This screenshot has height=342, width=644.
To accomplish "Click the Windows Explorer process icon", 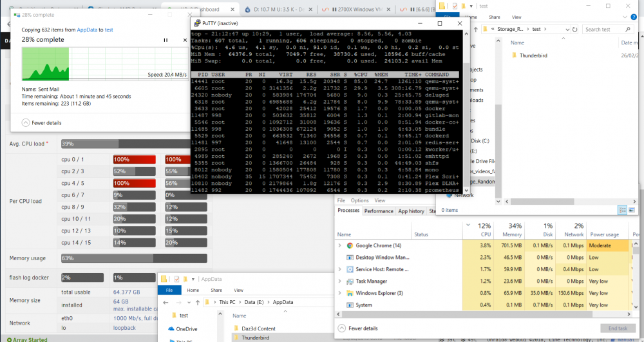I will tap(350, 293).
